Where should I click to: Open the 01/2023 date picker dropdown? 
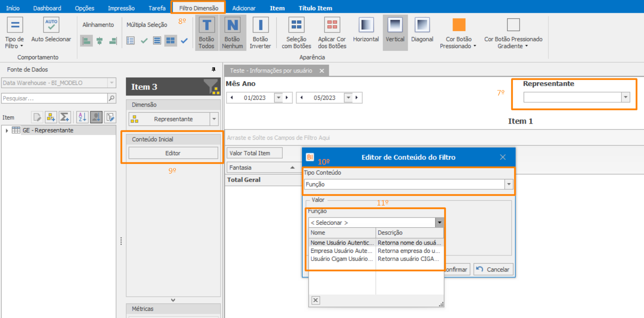click(x=278, y=98)
